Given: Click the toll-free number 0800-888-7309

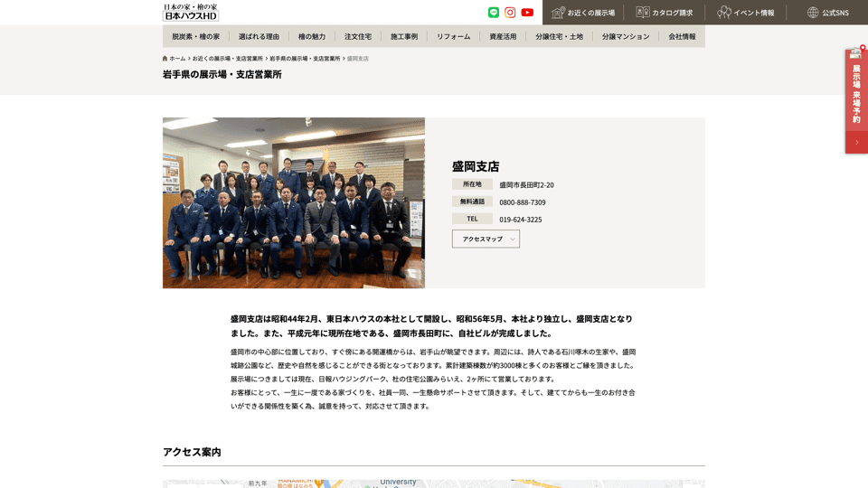Looking at the screenshot, I should click(x=522, y=202).
